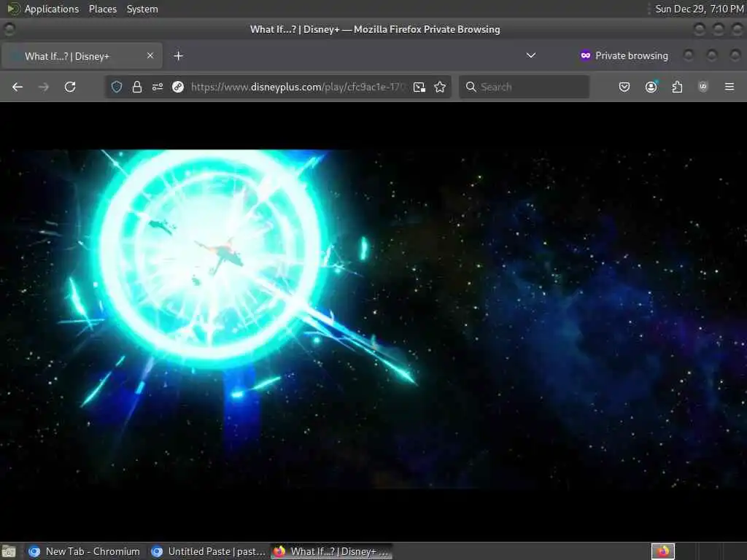Viewport: 747px width, 560px height.
Task: Click the Disney+ URL address field
Action: click(298, 87)
